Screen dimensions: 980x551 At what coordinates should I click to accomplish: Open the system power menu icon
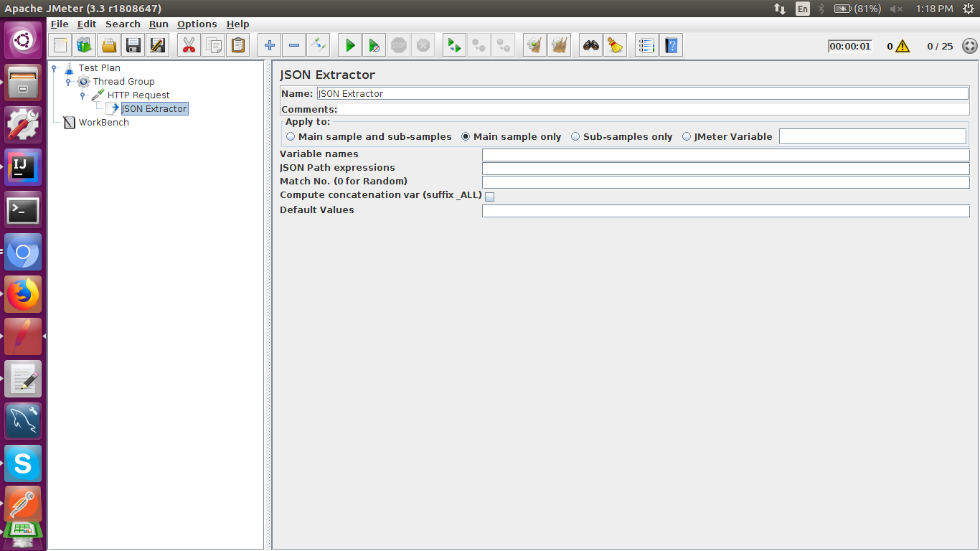click(969, 9)
